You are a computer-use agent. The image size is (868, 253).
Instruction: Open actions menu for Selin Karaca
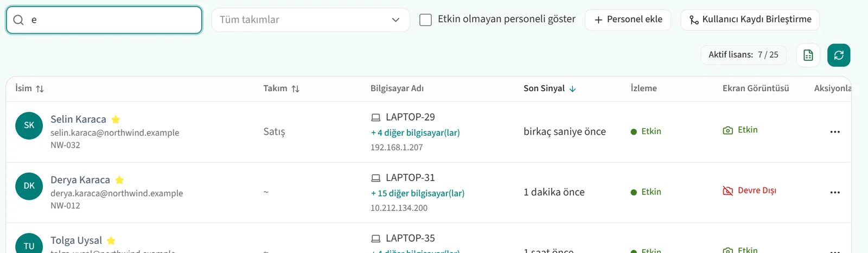click(835, 132)
